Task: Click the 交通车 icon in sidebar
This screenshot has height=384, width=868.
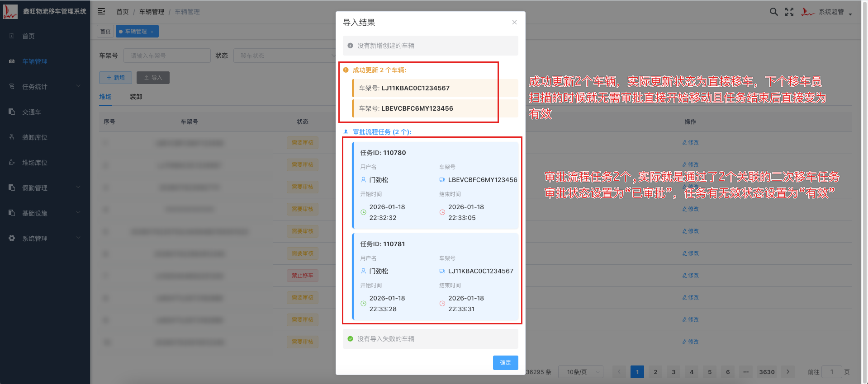Action: (x=12, y=112)
